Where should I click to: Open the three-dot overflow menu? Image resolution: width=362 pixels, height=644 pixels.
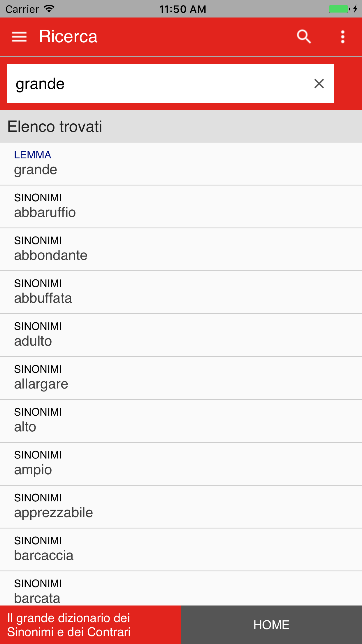[343, 37]
